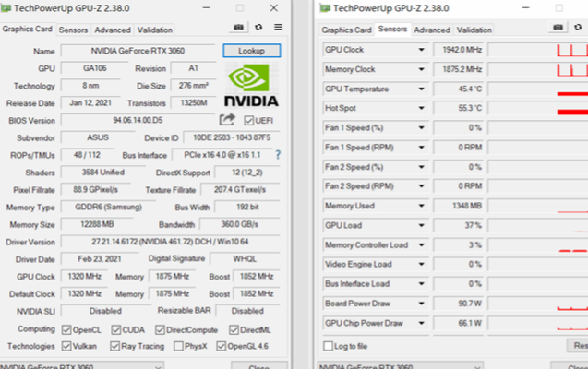The width and height of the screenshot is (588, 369).
Task: Click the Shaders value 3584 Unified
Action: [103, 173]
